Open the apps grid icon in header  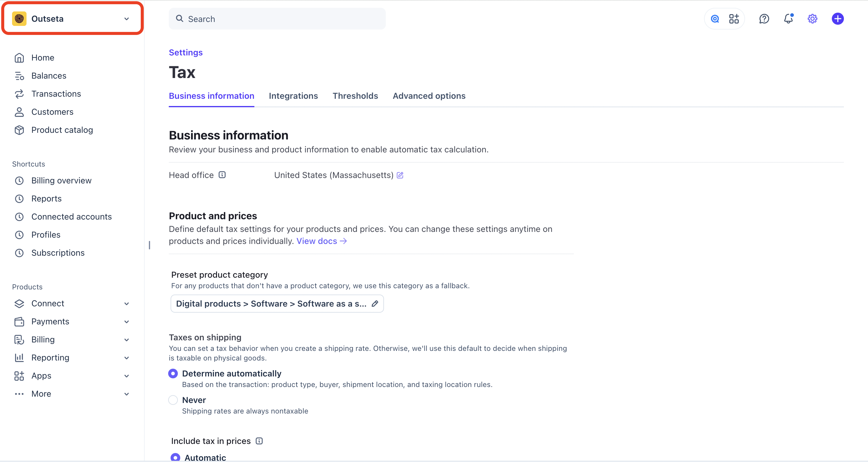click(x=734, y=18)
